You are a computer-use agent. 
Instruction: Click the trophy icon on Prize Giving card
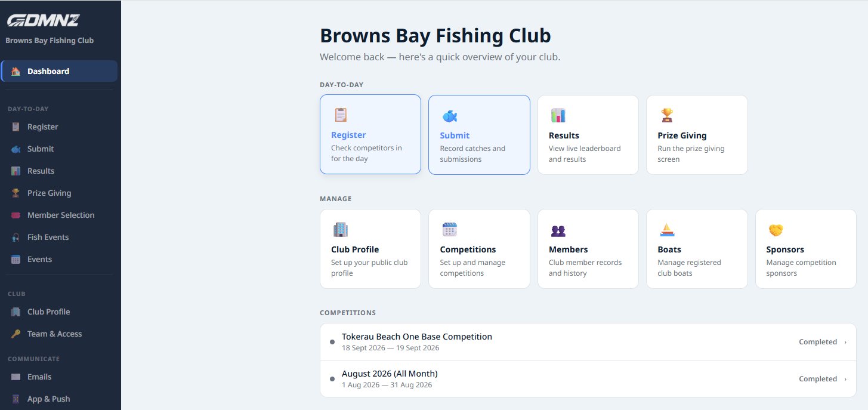click(666, 115)
